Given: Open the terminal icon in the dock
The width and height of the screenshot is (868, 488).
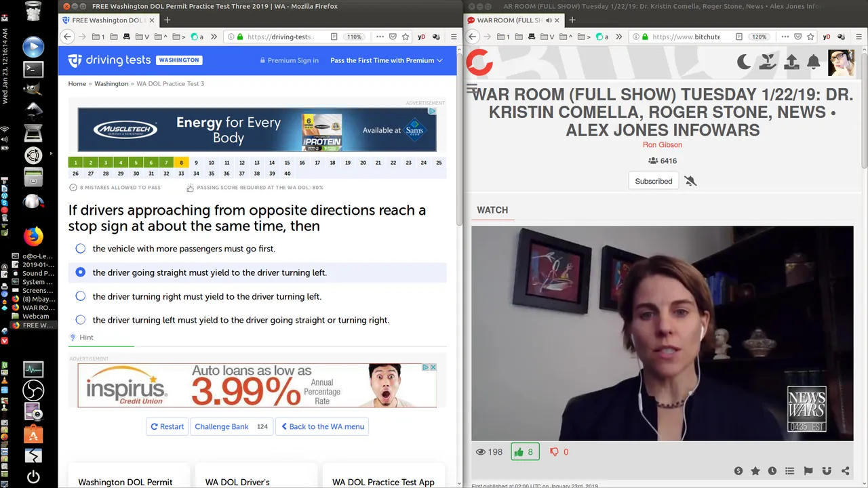Looking at the screenshot, I should click(x=33, y=68).
